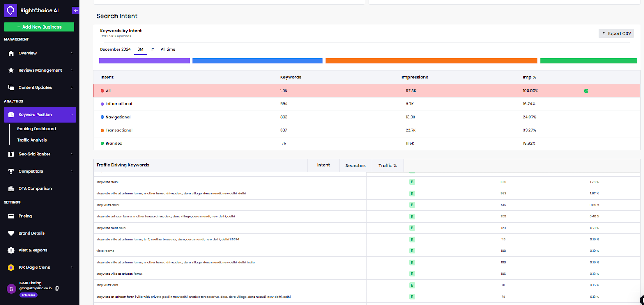This screenshot has width=644, height=305.
Task: Select the December 2024 period tab
Action: (115, 49)
